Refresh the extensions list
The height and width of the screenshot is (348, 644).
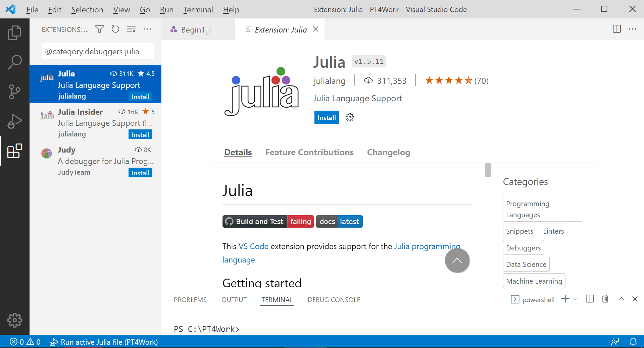tap(115, 29)
